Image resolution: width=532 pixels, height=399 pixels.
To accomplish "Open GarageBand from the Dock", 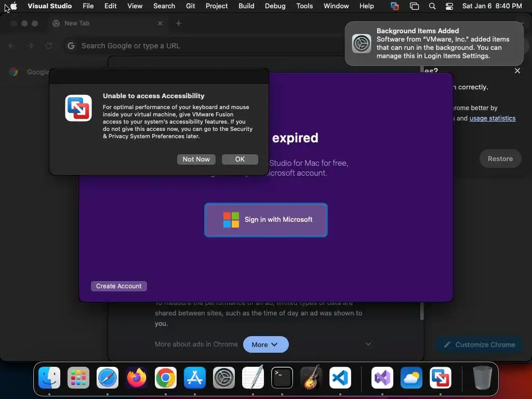I will tap(311, 378).
